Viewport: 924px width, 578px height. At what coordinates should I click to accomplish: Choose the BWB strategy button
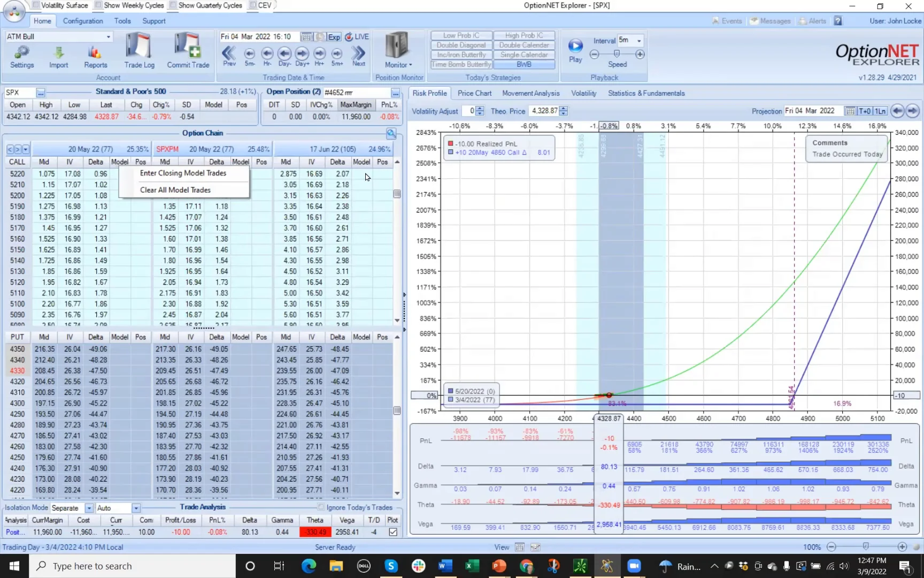524,64
